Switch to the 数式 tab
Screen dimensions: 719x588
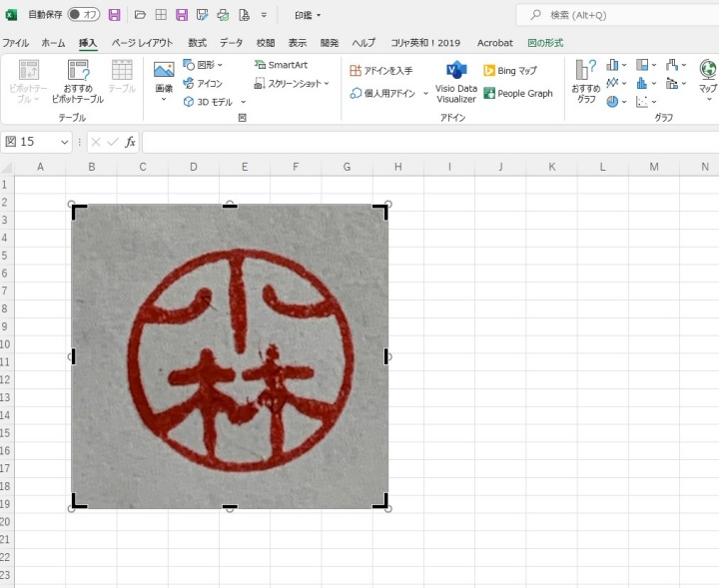pos(197,43)
